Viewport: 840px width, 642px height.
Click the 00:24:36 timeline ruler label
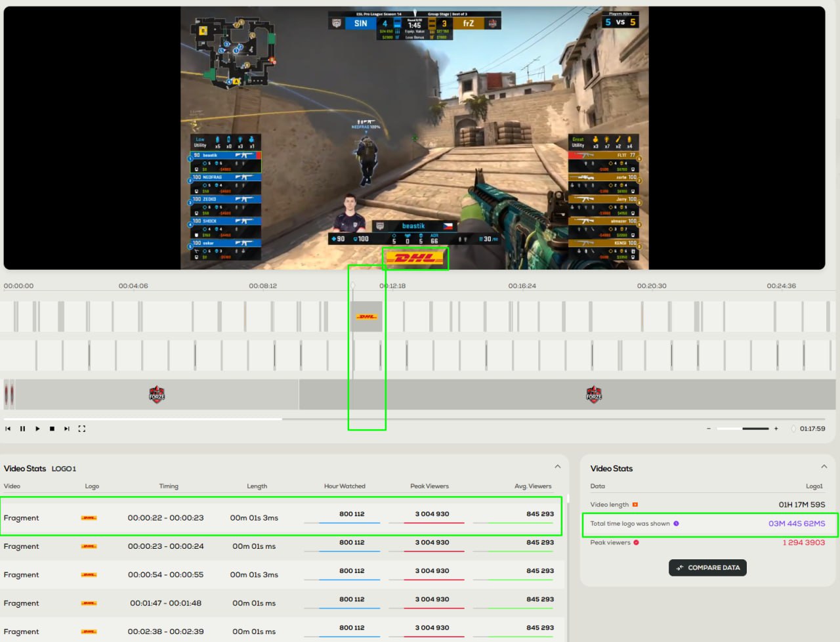[781, 286]
